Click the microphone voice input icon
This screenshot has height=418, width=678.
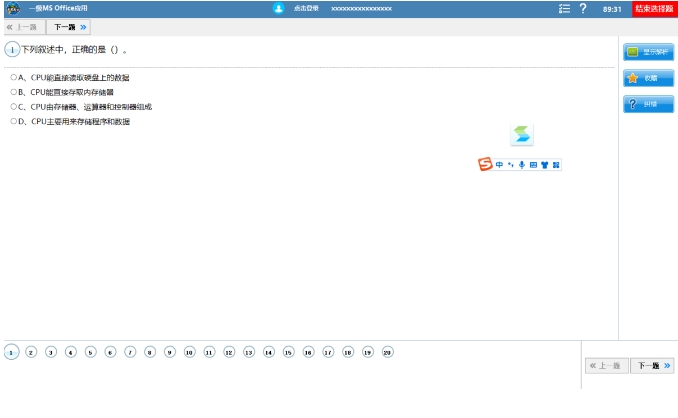tap(522, 165)
